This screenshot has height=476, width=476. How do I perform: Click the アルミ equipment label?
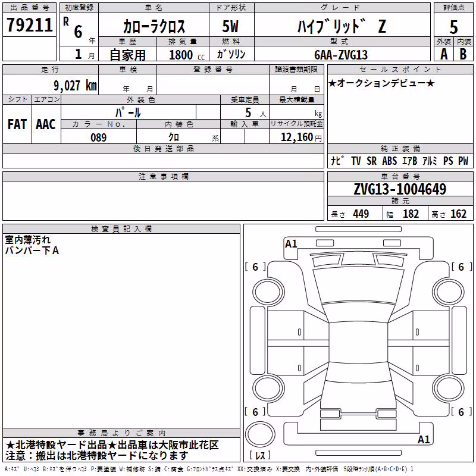pyautogui.click(x=430, y=161)
